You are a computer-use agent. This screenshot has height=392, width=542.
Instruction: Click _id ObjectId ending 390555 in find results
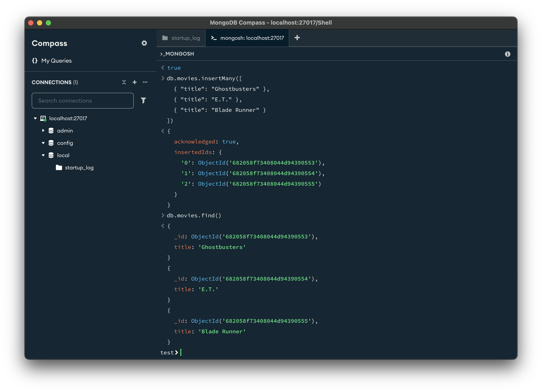(x=246, y=321)
